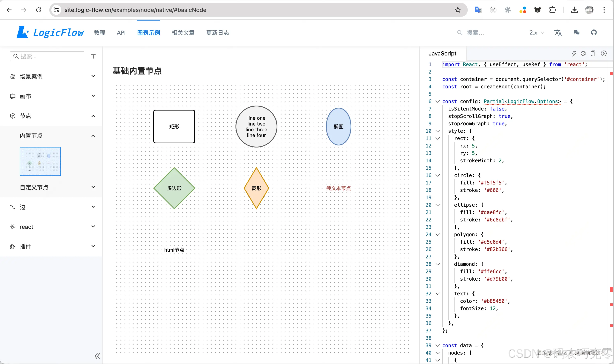Collapse the sidebar with the double-chevron control
This screenshot has width=614, height=364.
[97, 356]
